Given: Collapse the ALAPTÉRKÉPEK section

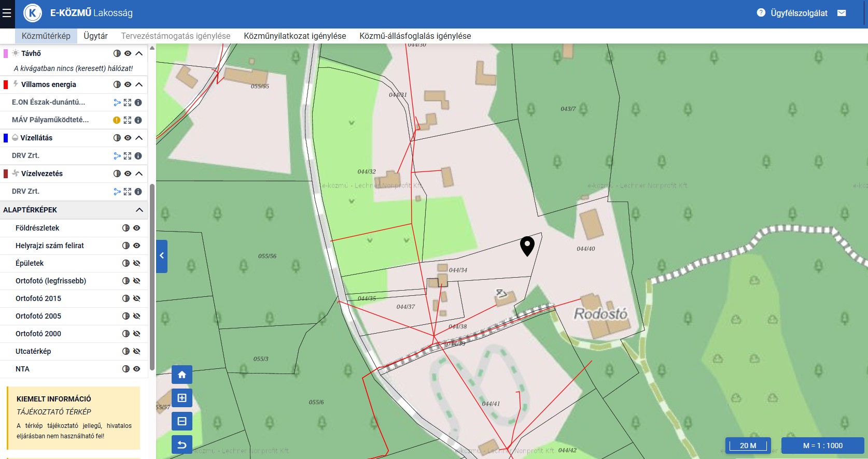Looking at the screenshot, I should (139, 210).
